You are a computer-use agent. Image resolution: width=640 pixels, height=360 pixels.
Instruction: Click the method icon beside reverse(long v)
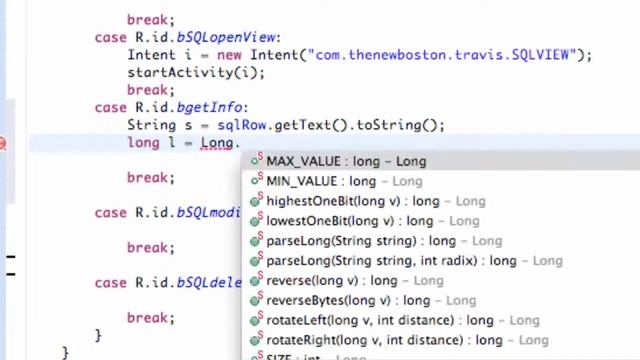point(256,279)
